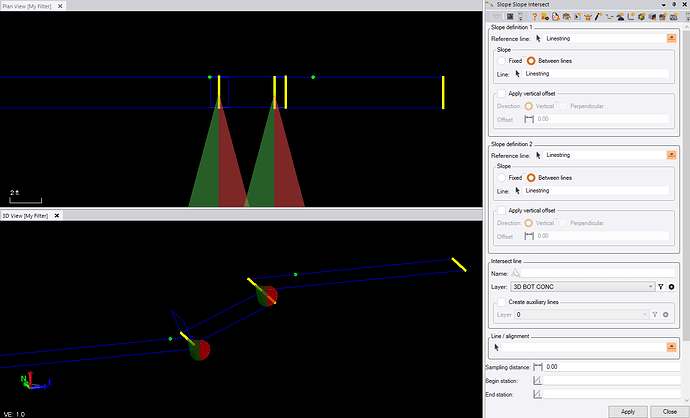Open options for Slope definition 2 reference line
This screenshot has height=418, width=690.
pos(672,155)
